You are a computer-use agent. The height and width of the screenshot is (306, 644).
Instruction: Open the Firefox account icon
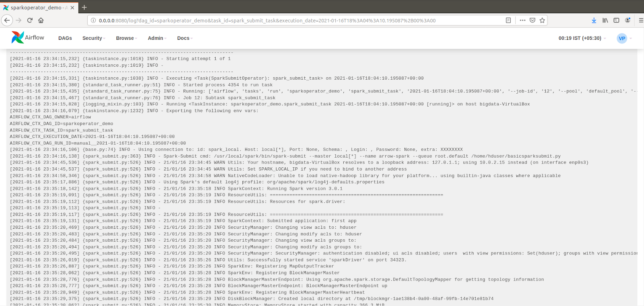point(627,20)
